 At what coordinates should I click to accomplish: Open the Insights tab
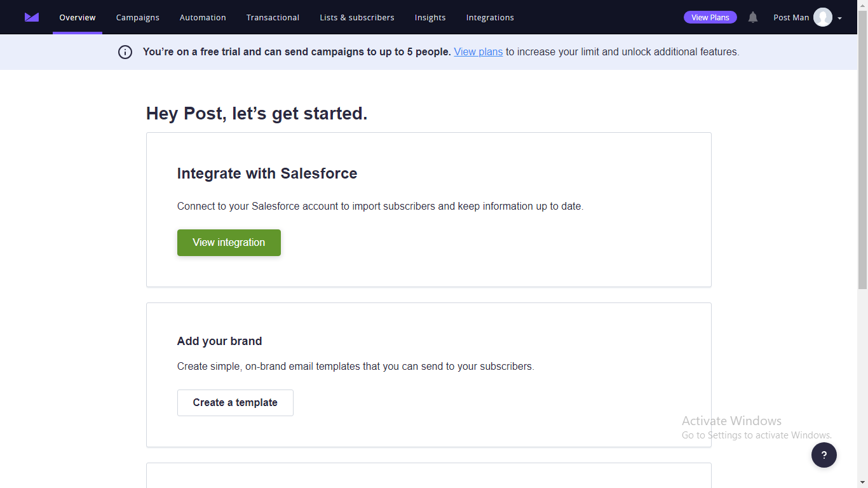[430, 17]
